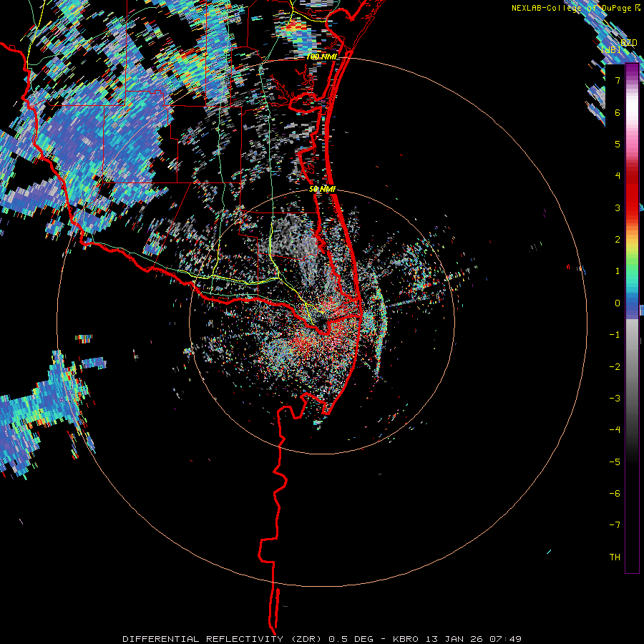This screenshot has width=644, height=644.
Task: Click the "[dB]" unit label above the color scale
Action: 611,49
